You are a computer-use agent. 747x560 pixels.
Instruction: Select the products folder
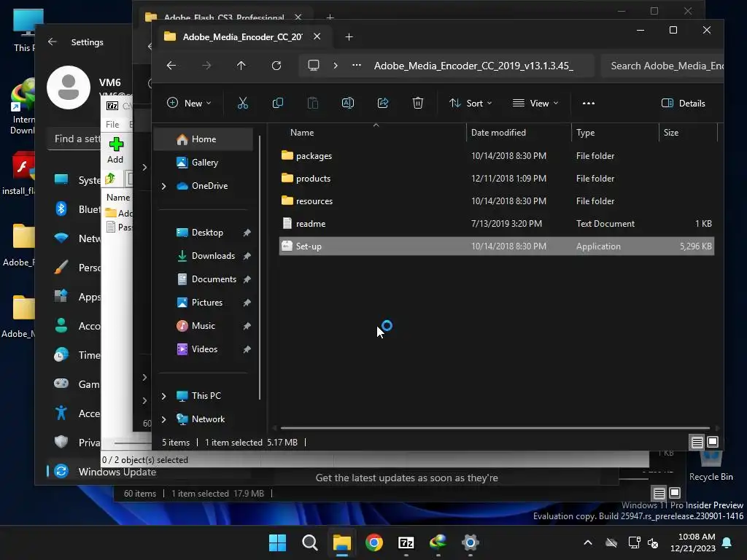[496, 179]
